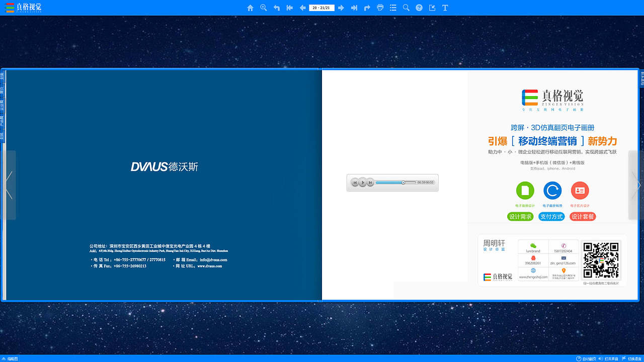The width and height of the screenshot is (644, 362).
Task: Jump to the last page
Action: tap(354, 8)
